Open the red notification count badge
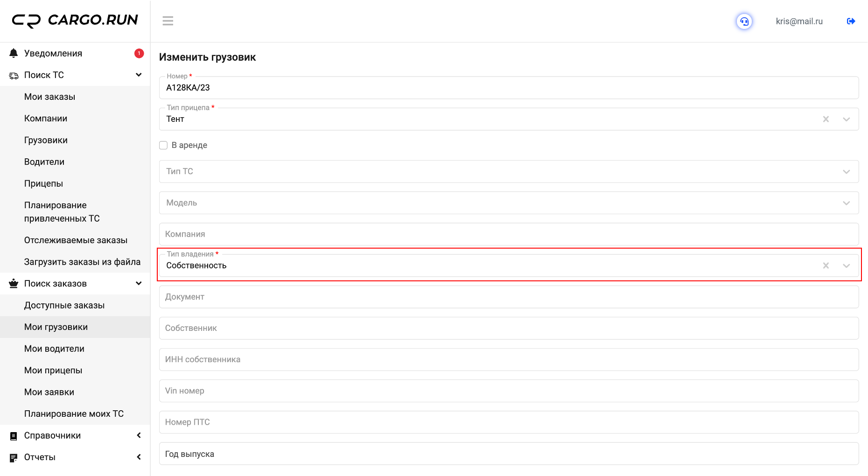The width and height of the screenshot is (868, 476). [x=139, y=53]
